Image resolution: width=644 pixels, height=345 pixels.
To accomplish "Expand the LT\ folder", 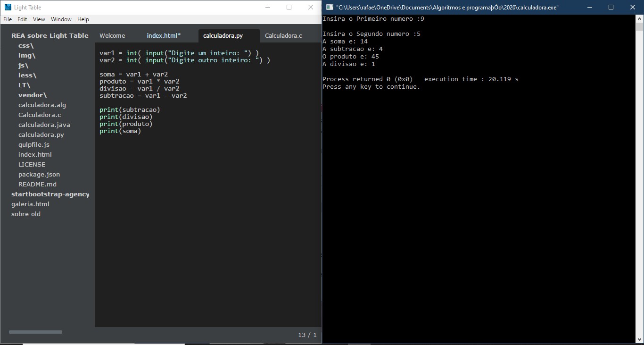I will coord(24,85).
